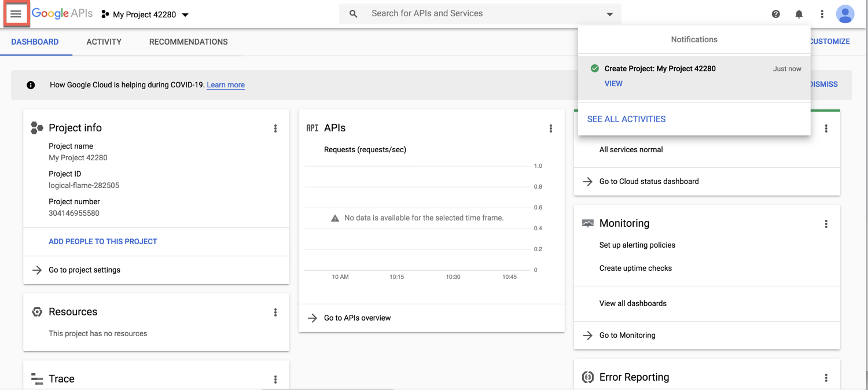Click the This project has no resources text
The width and height of the screenshot is (868, 390).
click(x=98, y=334)
